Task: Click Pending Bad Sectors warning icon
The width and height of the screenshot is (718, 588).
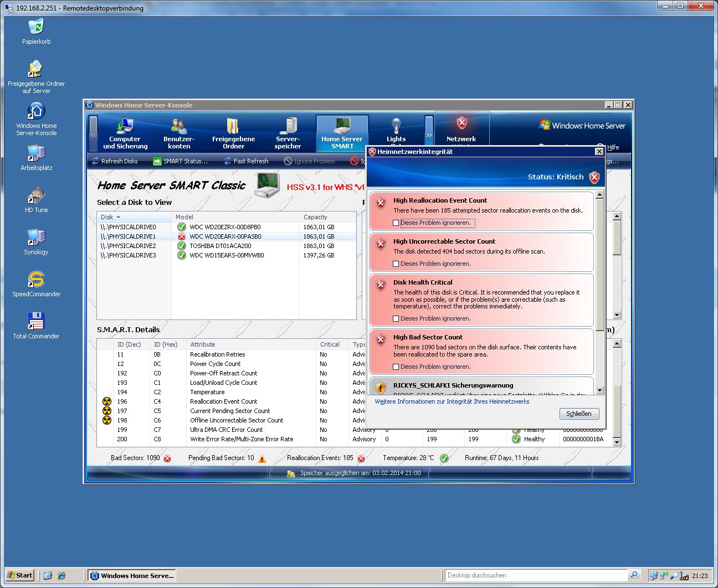Action: (x=262, y=458)
